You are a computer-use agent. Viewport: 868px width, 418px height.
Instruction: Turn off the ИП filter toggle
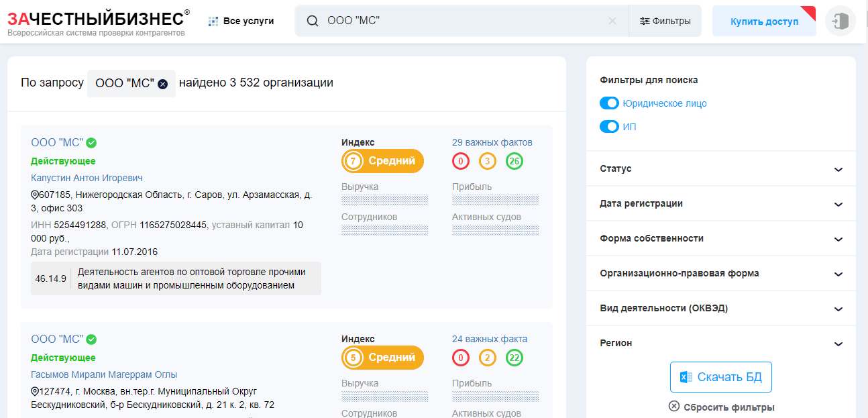[x=609, y=127]
